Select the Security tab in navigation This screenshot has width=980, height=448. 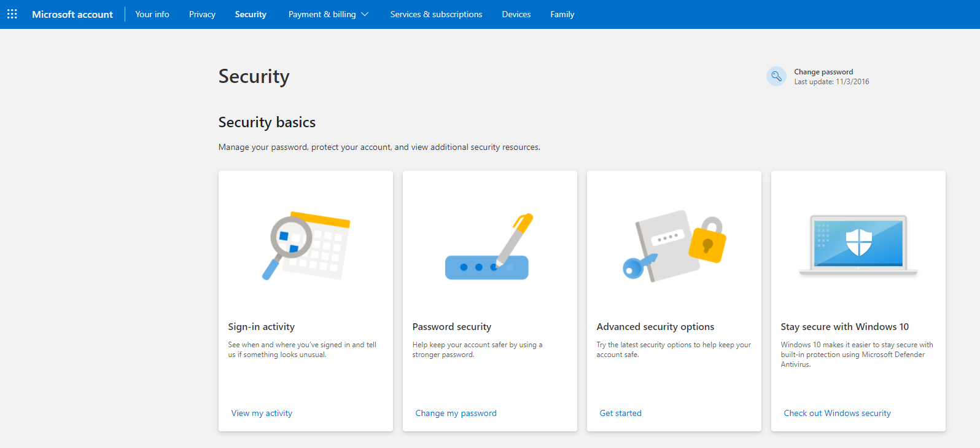[251, 14]
